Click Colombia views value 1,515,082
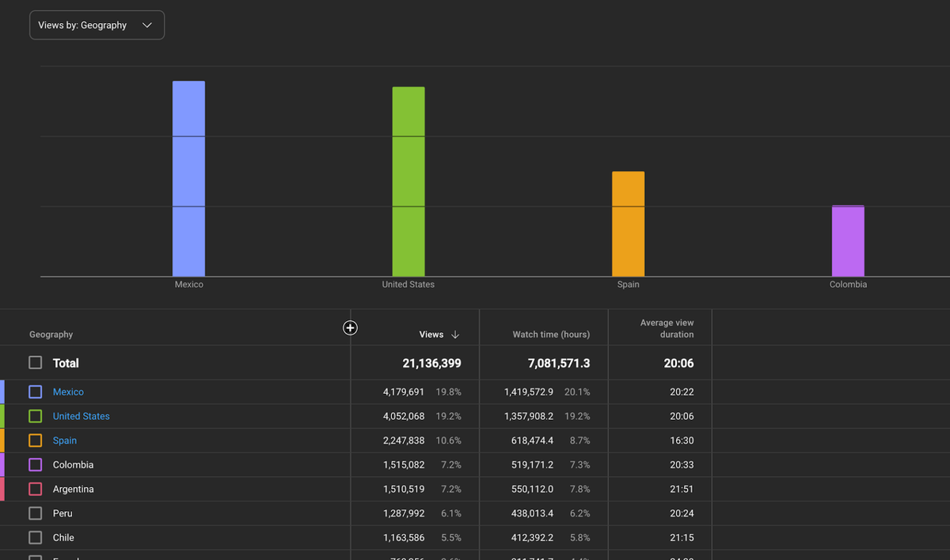 (x=404, y=465)
